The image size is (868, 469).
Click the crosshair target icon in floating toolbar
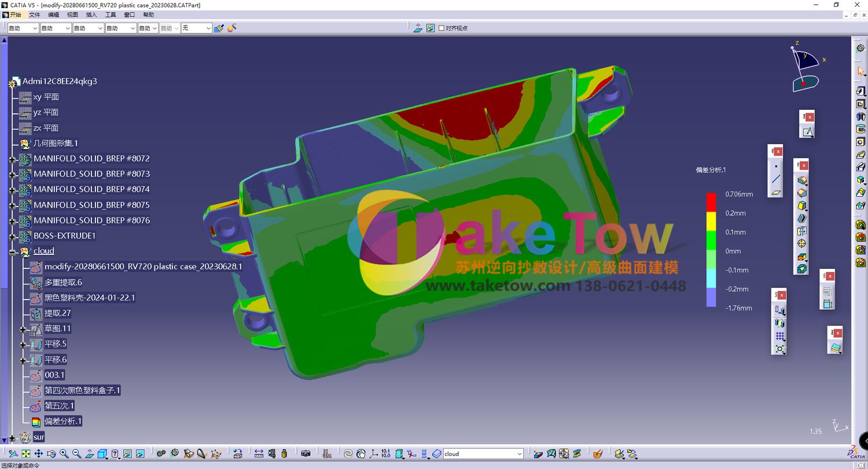pos(801,243)
